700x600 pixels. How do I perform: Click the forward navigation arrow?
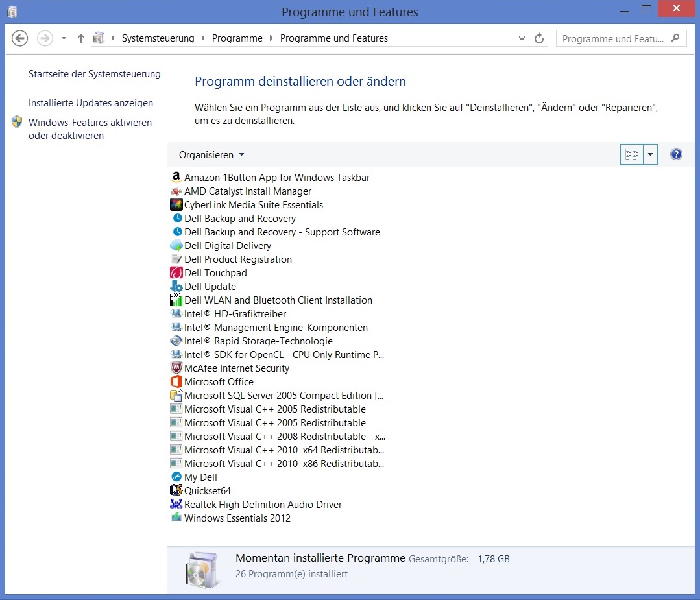point(45,38)
